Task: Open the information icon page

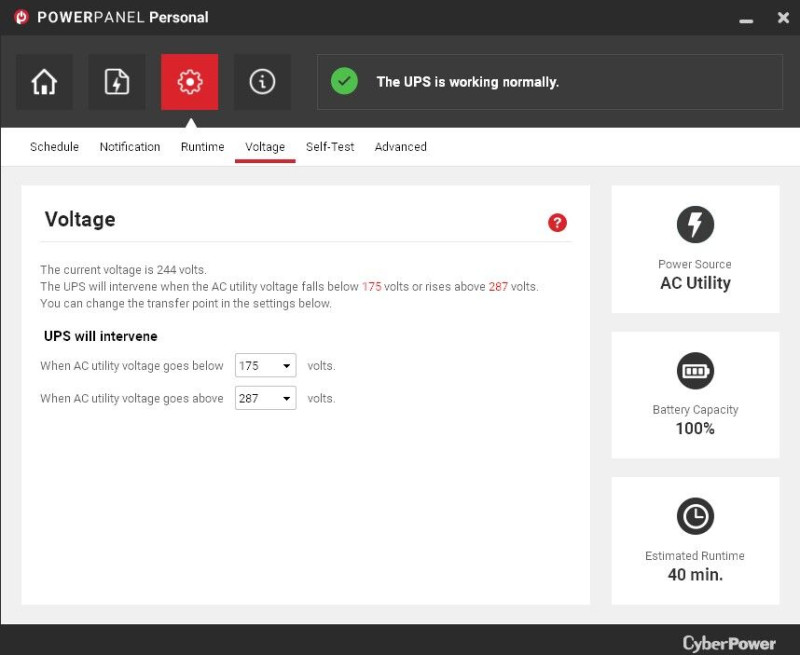Action: [262, 82]
